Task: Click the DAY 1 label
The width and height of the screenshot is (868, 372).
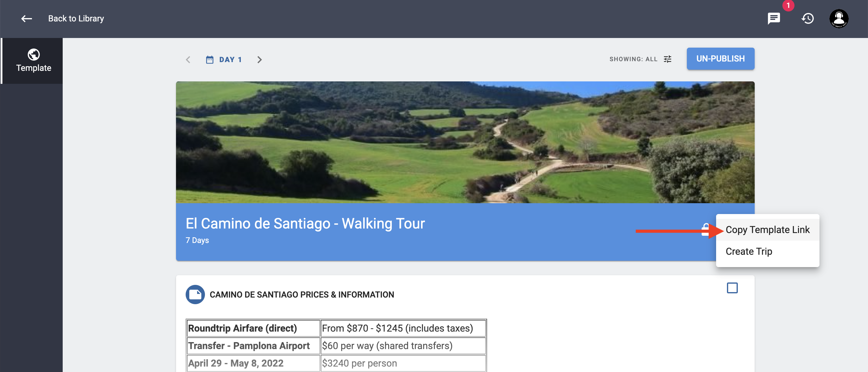Action: [x=231, y=60]
